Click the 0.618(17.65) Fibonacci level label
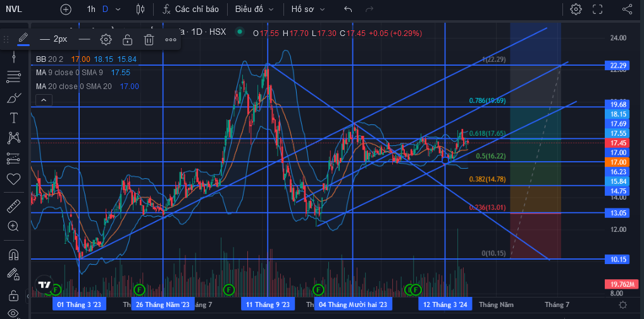The height and width of the screenshot is (319, 644). tap(487, 133)
